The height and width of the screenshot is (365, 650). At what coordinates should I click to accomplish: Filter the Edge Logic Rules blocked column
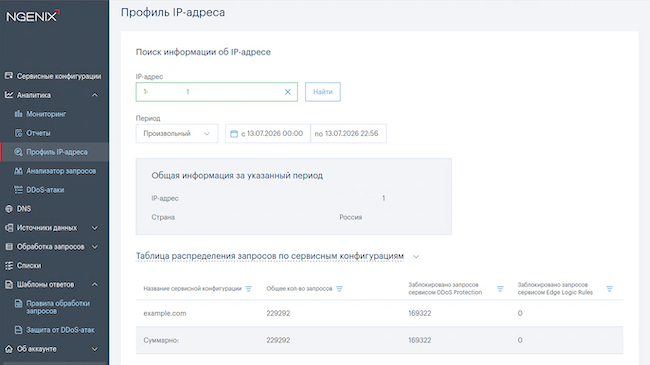click(609, 289)
